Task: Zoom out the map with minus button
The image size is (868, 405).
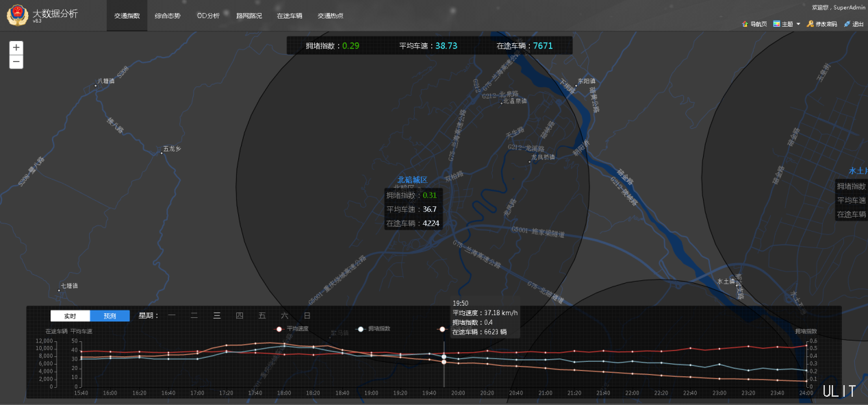Action: (x=16, y=62)
